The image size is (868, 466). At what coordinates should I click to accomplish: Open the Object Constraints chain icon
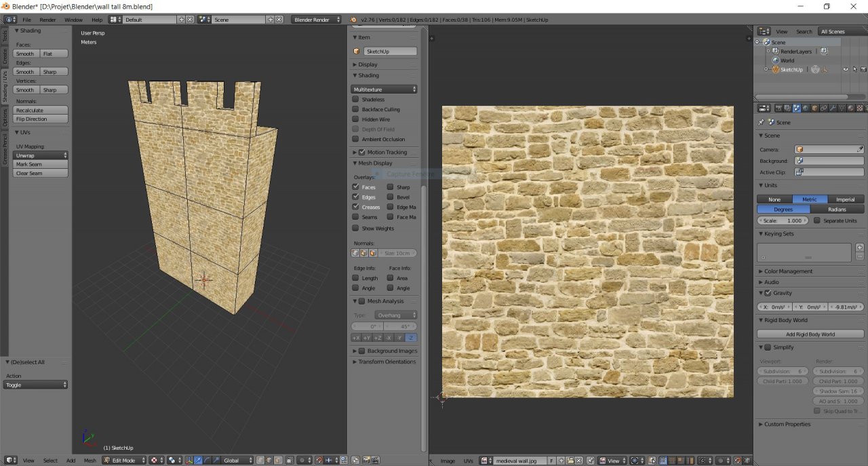coord(824,108)
